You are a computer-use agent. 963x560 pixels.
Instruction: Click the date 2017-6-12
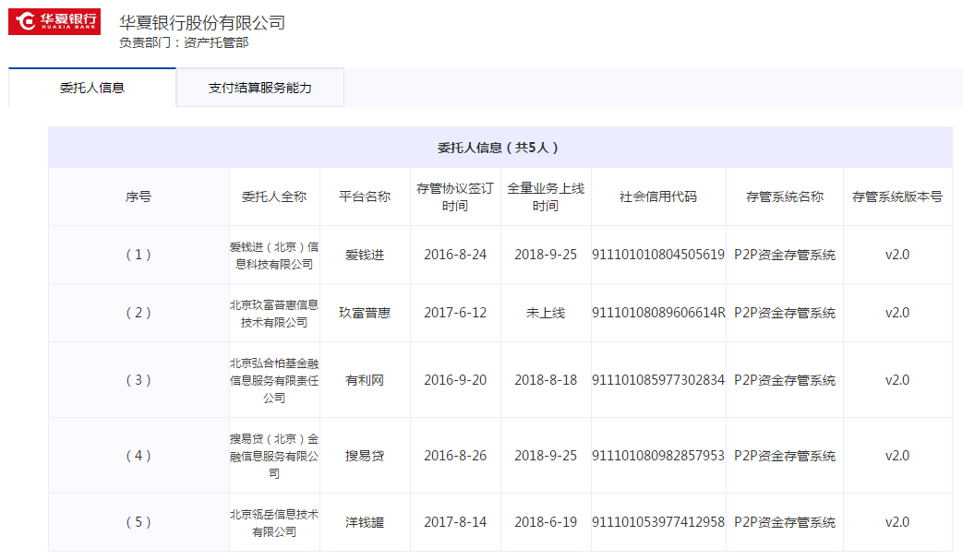[x=455, y=313]
